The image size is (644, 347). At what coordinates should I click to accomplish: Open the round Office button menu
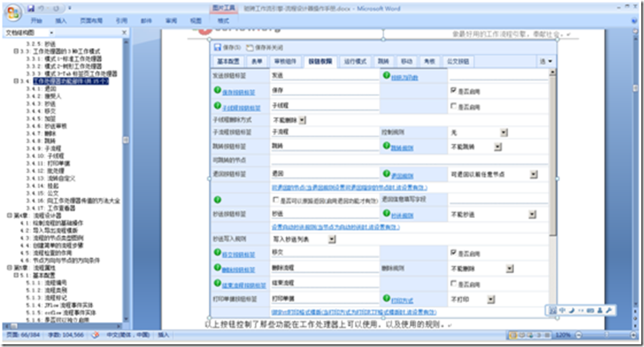click(x=13, y=13)
